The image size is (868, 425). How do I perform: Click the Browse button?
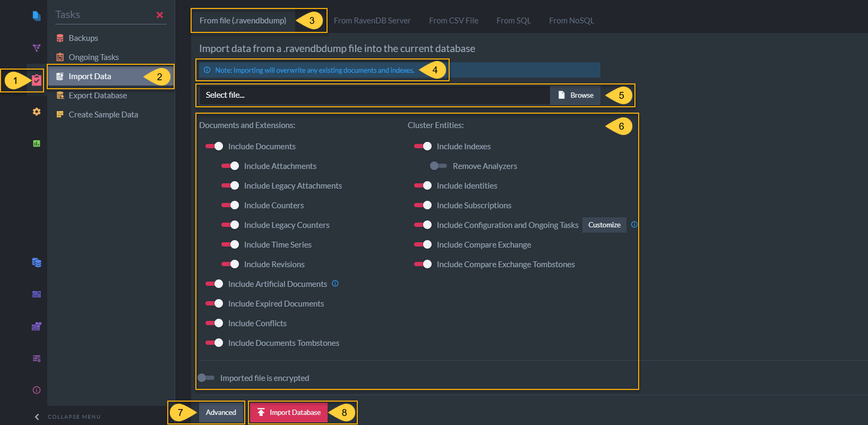(x=575, y=95)
